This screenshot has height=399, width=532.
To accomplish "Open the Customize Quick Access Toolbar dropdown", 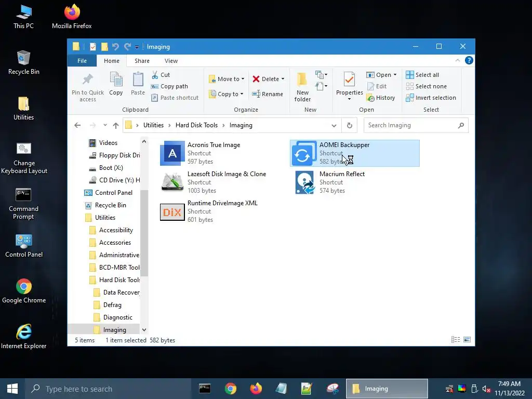I will pyautogui.click(x=137, y=47).
